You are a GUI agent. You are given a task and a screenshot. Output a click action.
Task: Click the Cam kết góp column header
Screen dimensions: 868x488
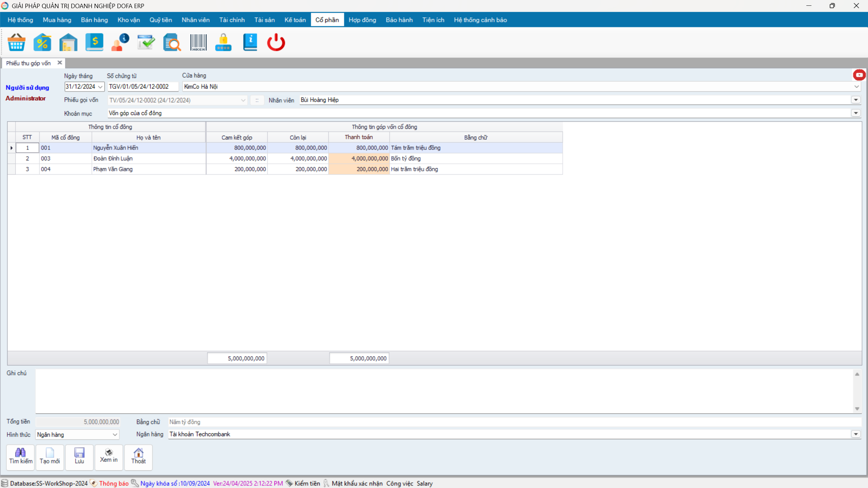(x=237, y=137)
